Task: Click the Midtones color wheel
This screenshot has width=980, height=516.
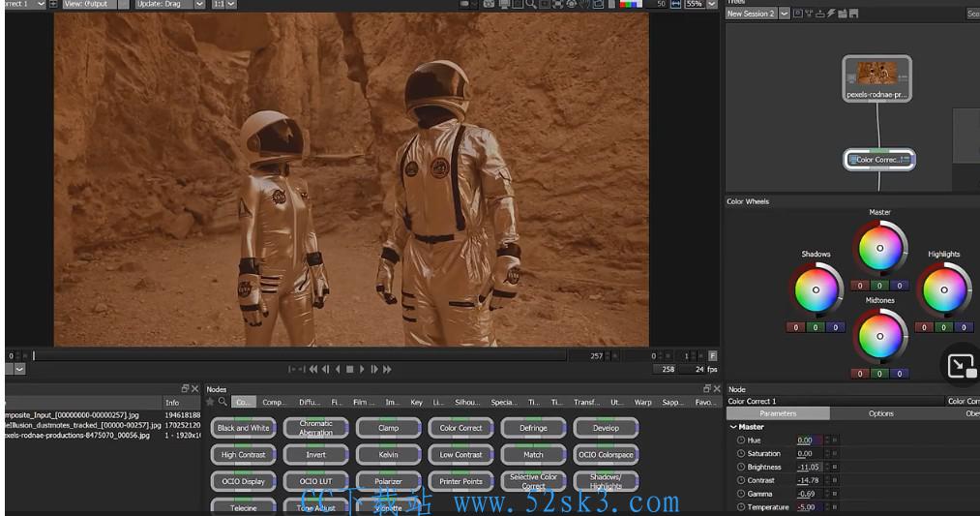Action: [880, 337]
